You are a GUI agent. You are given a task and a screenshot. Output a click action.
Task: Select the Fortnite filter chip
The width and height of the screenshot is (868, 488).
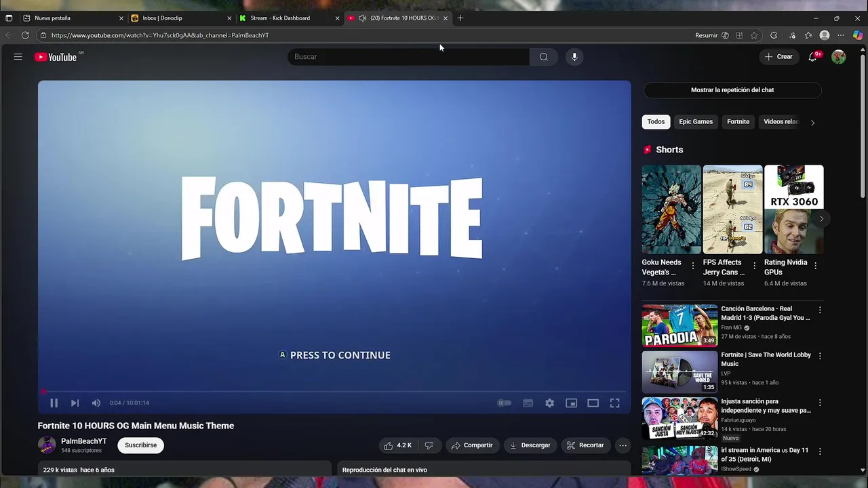738,122
